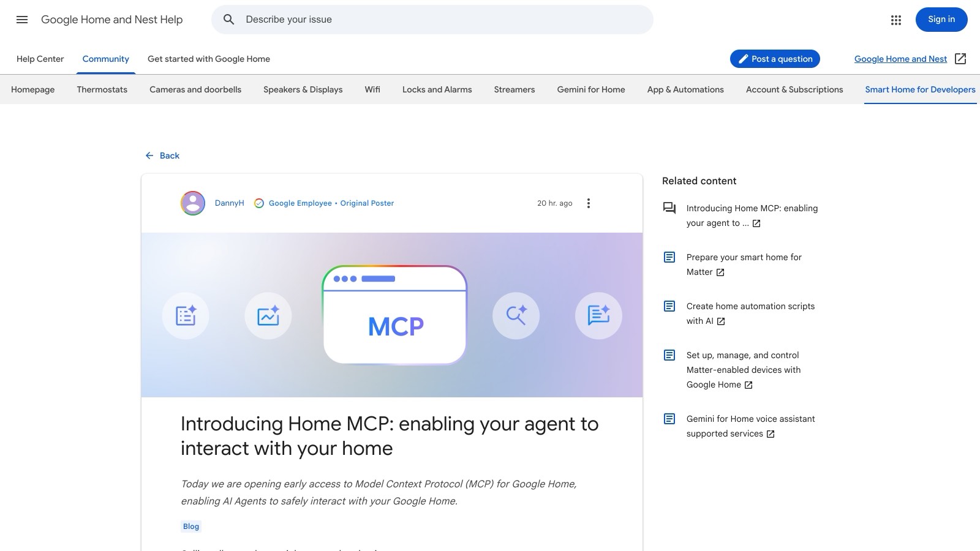
Task: Click the Blog tag
Action: [x=191, y=527]
